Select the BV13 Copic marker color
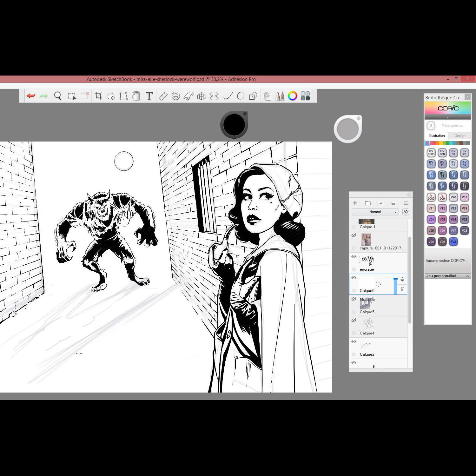Image resolution: width=476 pixels, height=476 pixels. pos(431,175)
